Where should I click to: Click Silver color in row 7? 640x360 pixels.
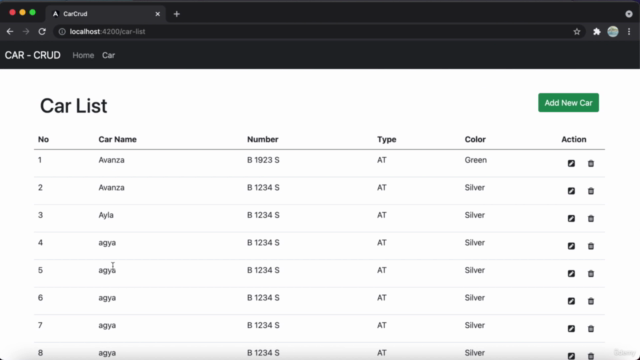pyautogui.click(x=475, y=325)
